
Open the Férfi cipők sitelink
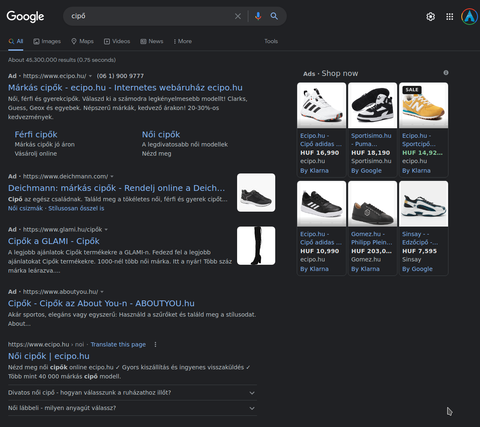click(x=36, y=135)
